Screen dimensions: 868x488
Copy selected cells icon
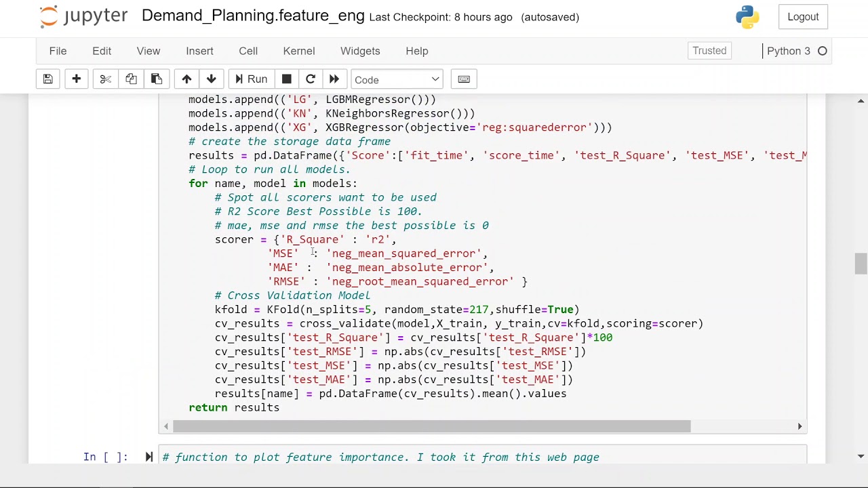pos(131,79)
